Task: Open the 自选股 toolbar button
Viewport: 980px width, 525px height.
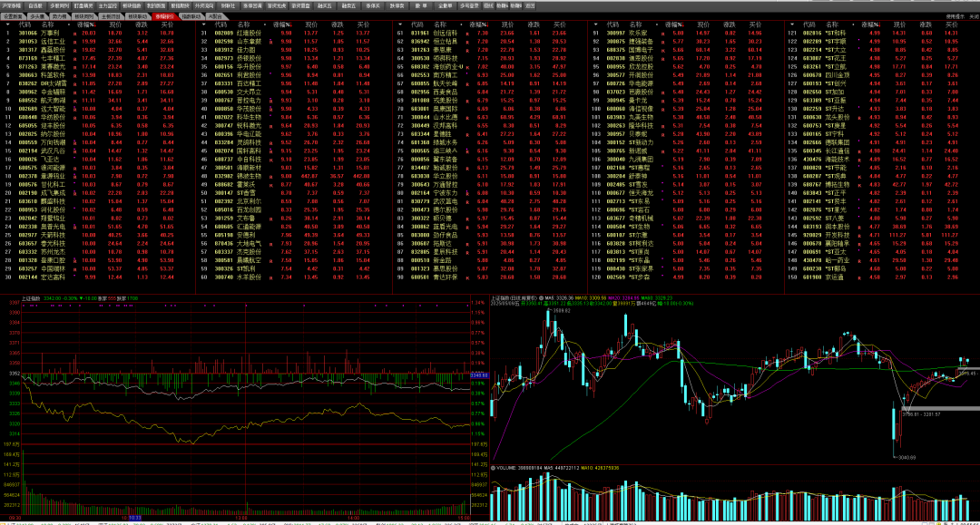Action: coord(35,5)
